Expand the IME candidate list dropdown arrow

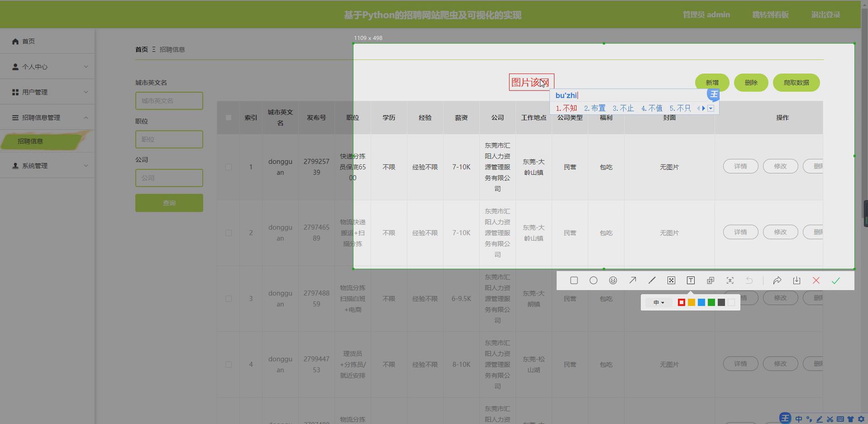tap(711, 108)
